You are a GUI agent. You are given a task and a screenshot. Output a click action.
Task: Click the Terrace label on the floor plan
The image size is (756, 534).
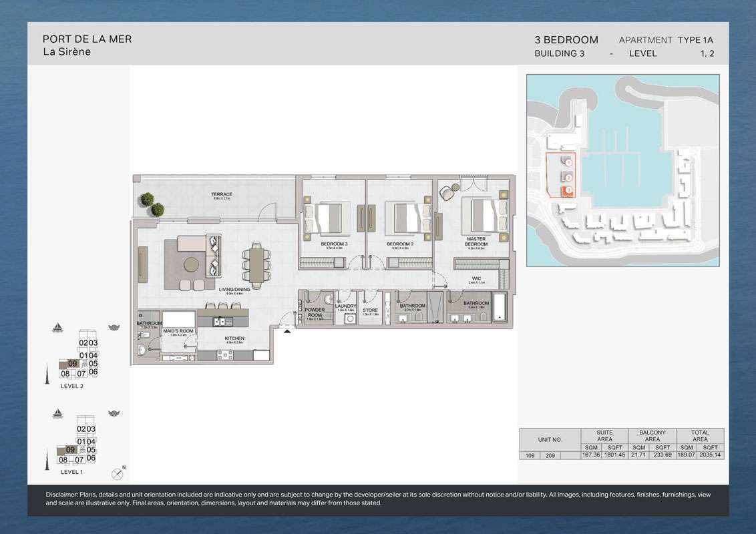pos(222,195)
